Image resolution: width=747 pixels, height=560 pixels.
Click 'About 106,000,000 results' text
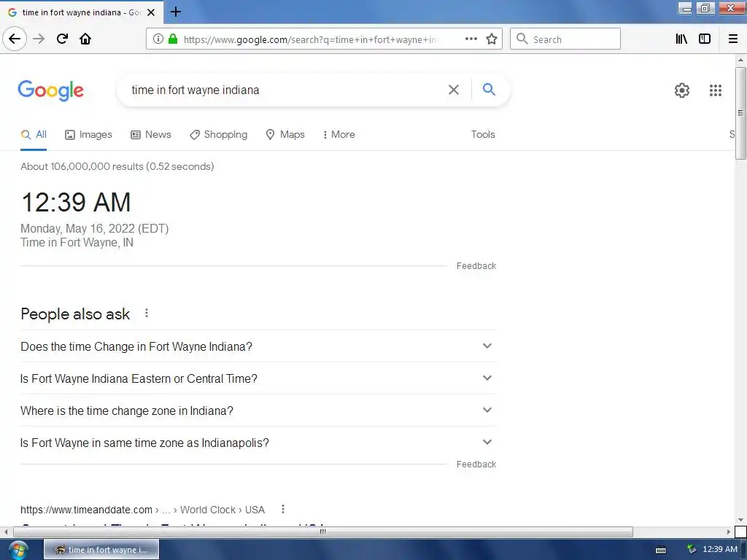(x=82, y=166)
